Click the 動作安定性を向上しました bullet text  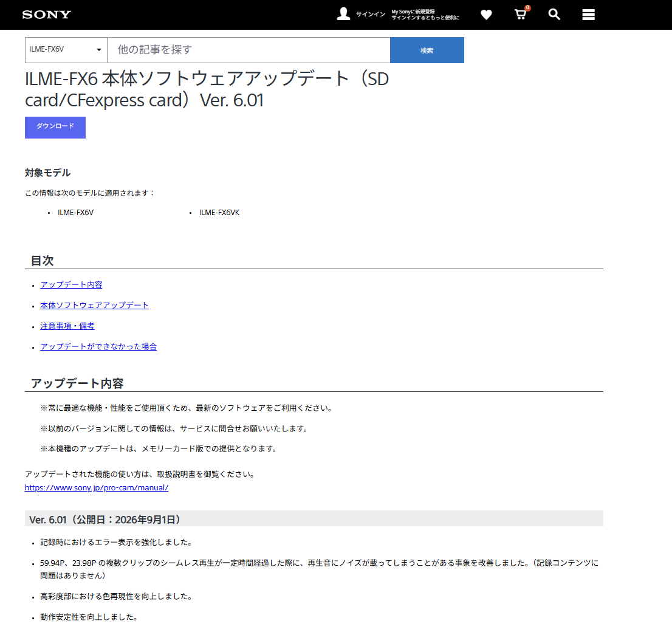(90, 617)
